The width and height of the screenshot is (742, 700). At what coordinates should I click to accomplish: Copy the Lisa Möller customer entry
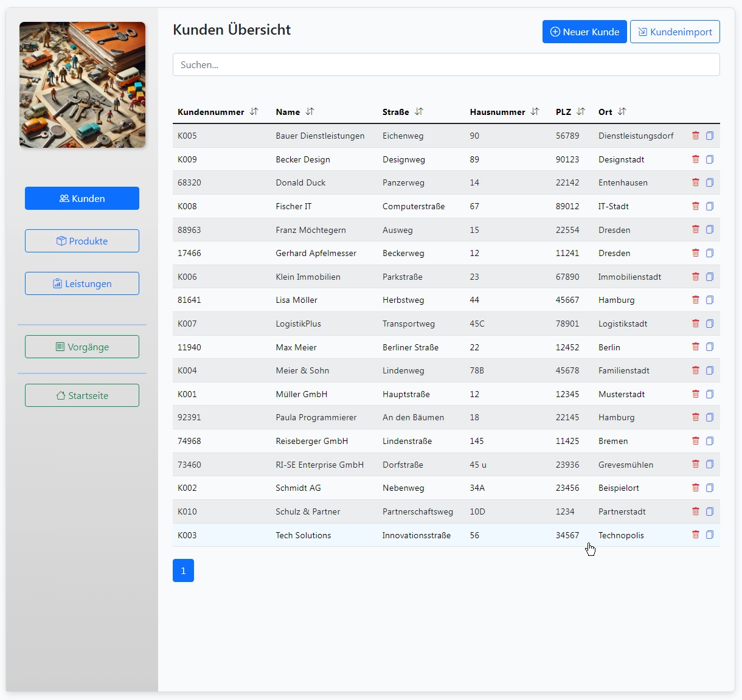[x=709, y=300]
